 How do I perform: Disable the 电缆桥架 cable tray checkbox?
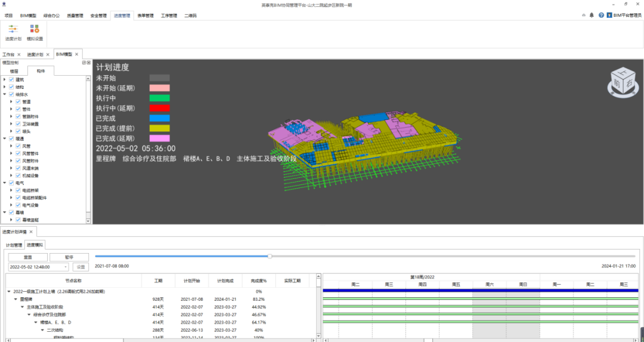(x=18, y=190)
